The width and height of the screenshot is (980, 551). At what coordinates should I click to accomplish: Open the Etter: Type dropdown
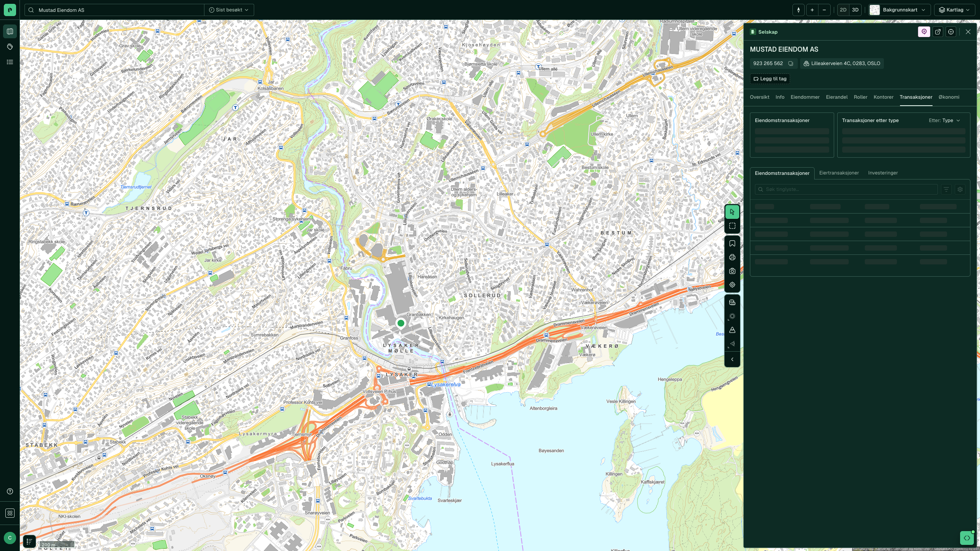pos(944,121)
